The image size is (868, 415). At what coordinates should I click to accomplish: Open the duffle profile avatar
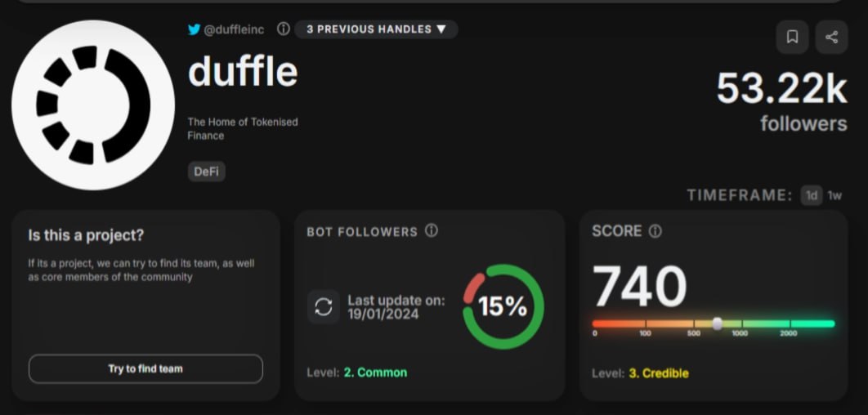click(x=93, y=105)
